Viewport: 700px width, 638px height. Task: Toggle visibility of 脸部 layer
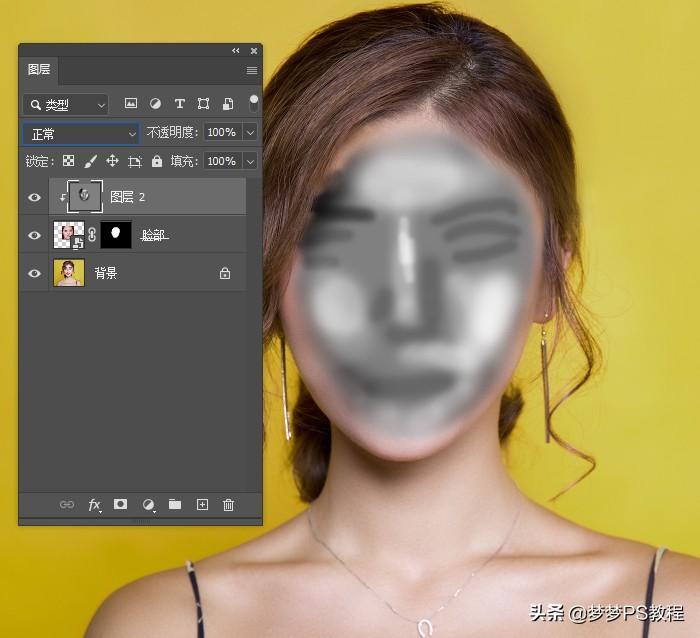pyautogui.click(x=35, y=235)
